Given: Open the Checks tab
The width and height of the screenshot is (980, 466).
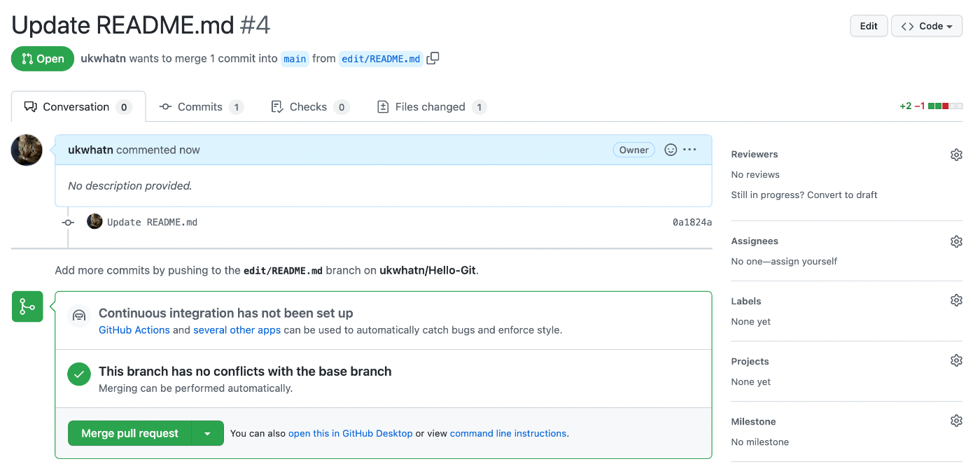Looking at the screenshot, I should [309, 106].
